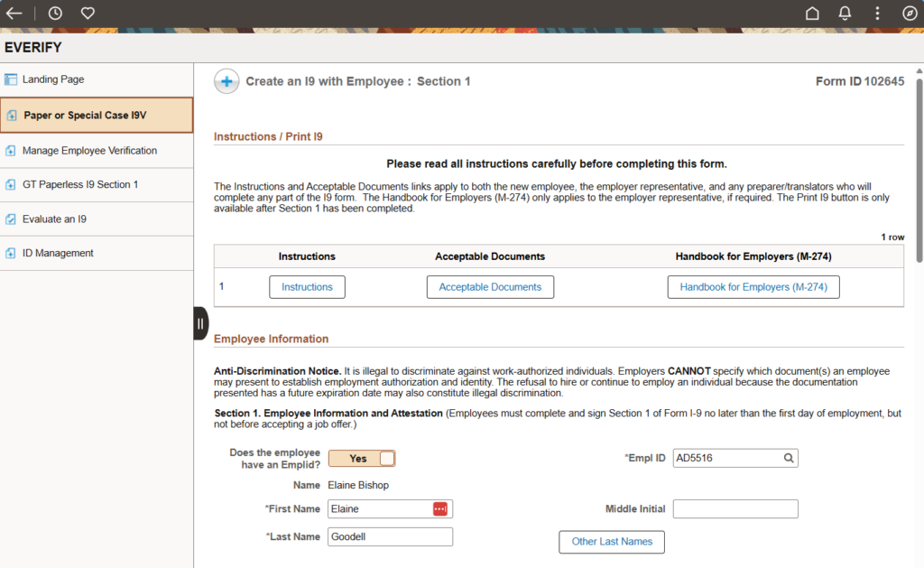924x568 pixels.
Task: Open the compass navigator icon
Action: pos(909,14)
